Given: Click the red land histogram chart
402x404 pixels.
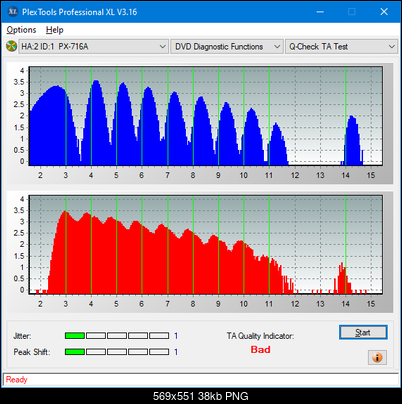Looking at the screenshot, I should click(206, 245).
